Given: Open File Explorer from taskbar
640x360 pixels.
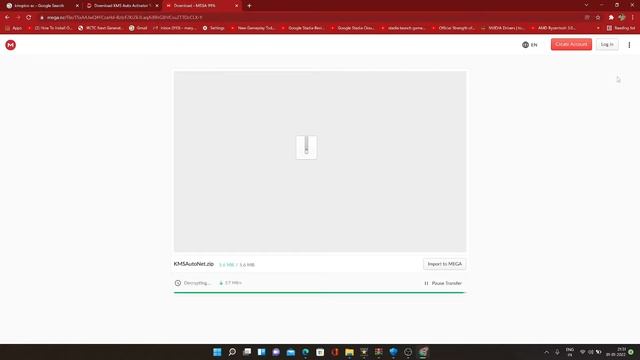Looking at the screenshot, I should click(349, 352).
